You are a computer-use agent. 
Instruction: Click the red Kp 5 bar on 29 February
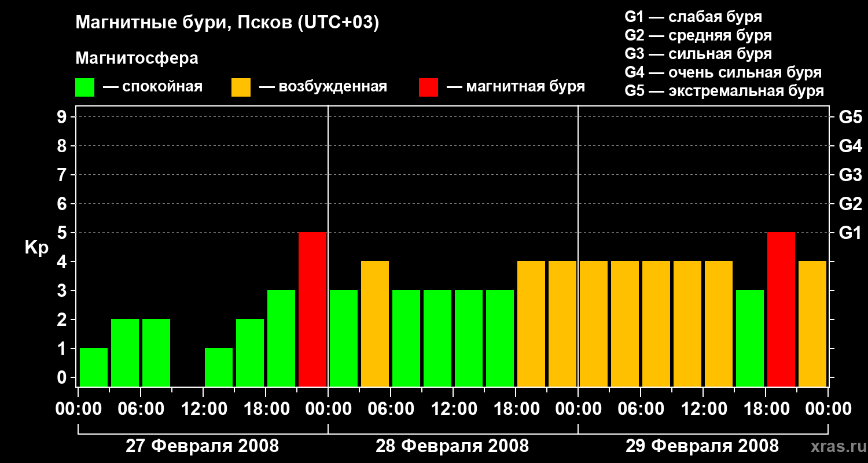(x=781, y=309)
